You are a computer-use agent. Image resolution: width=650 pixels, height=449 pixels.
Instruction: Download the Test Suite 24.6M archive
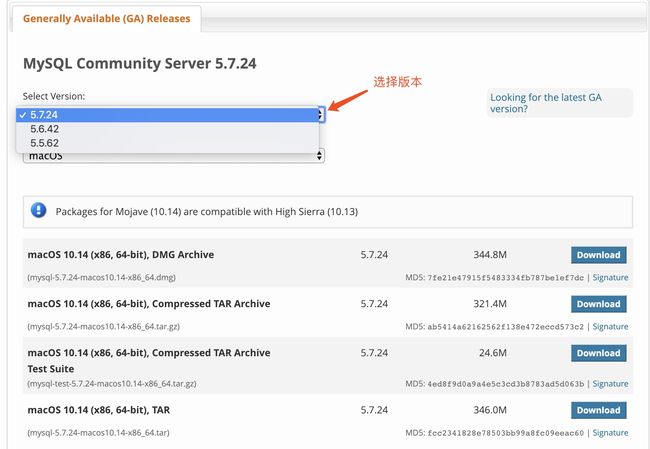click(599, 353)
